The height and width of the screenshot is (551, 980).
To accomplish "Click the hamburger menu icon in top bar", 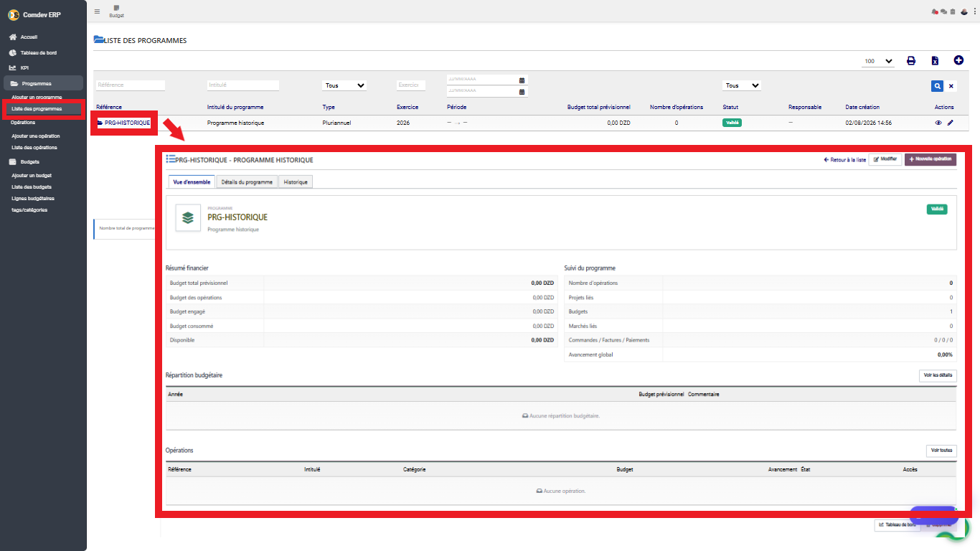I will pyautogui.click(x=98, y=11).
